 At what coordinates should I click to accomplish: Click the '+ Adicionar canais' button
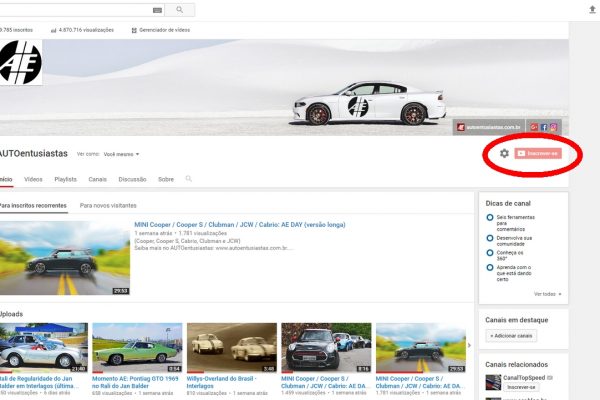tap(510, 335)
